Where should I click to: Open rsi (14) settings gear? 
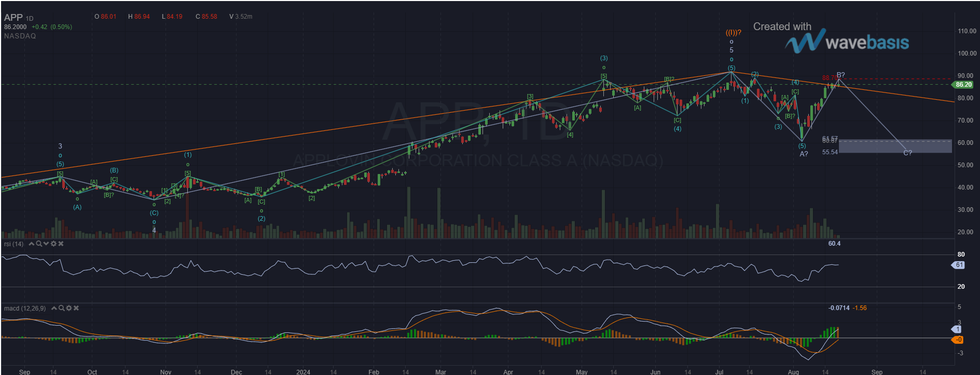click(53, 244)
